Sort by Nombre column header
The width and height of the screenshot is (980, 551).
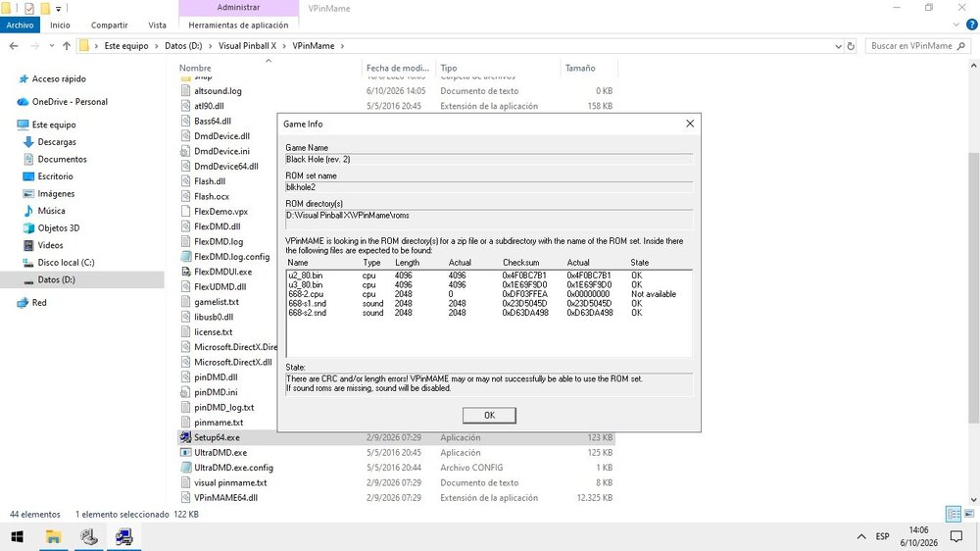point(195,68)
